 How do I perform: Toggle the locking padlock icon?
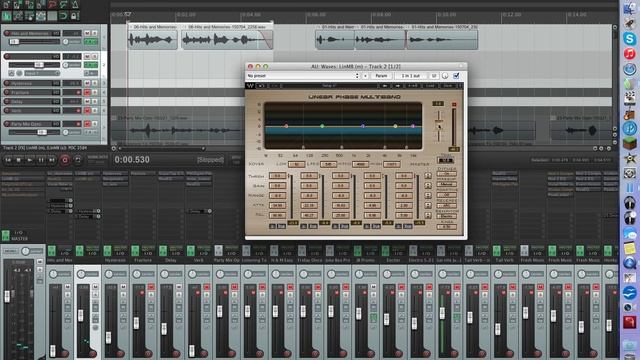(74, 16)
